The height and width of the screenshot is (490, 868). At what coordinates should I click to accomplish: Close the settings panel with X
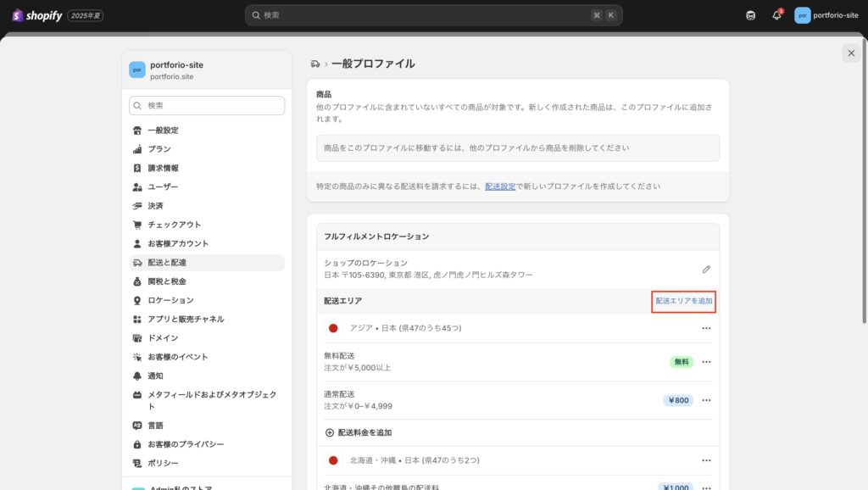coord(850,53)
